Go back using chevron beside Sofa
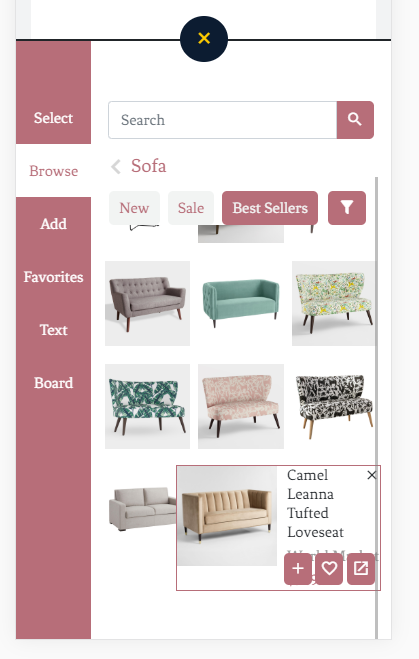The image size is (419, 659). click(116, 166)
